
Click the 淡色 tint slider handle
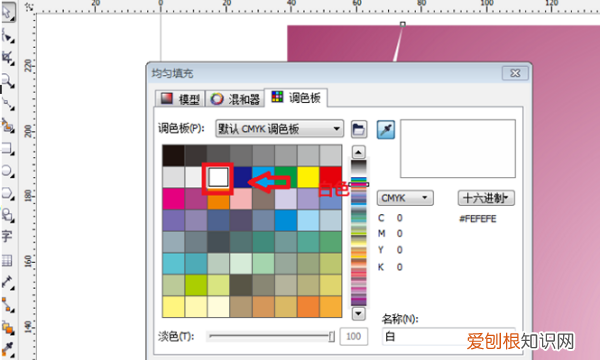331,337
